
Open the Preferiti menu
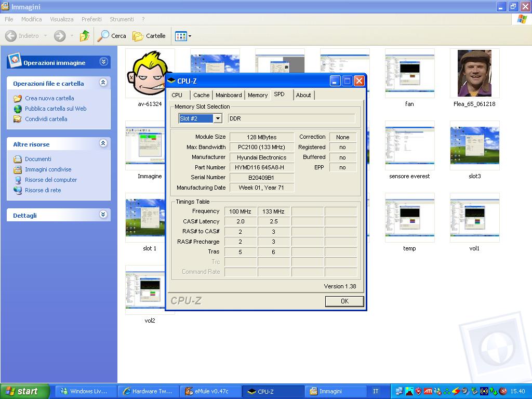point(91,19)
